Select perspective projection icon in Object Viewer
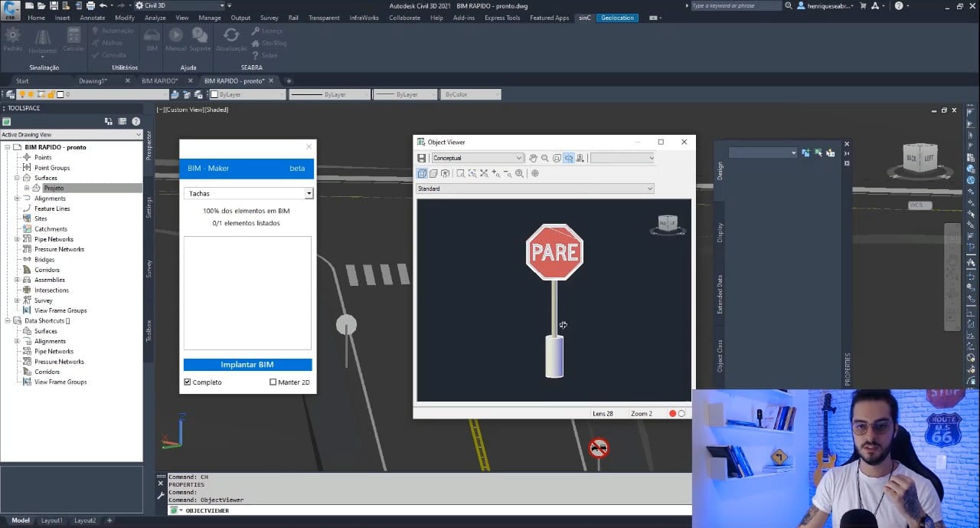 coord(433,174)
